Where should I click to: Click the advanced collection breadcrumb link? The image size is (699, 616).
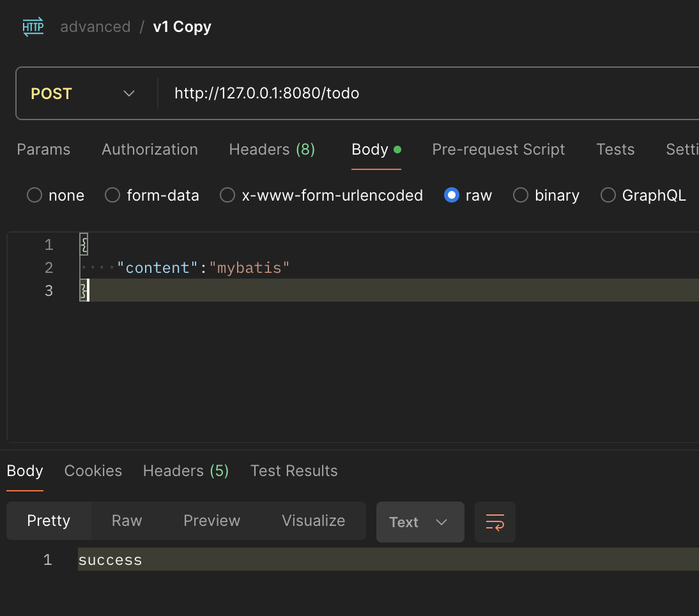coord(95,27)
